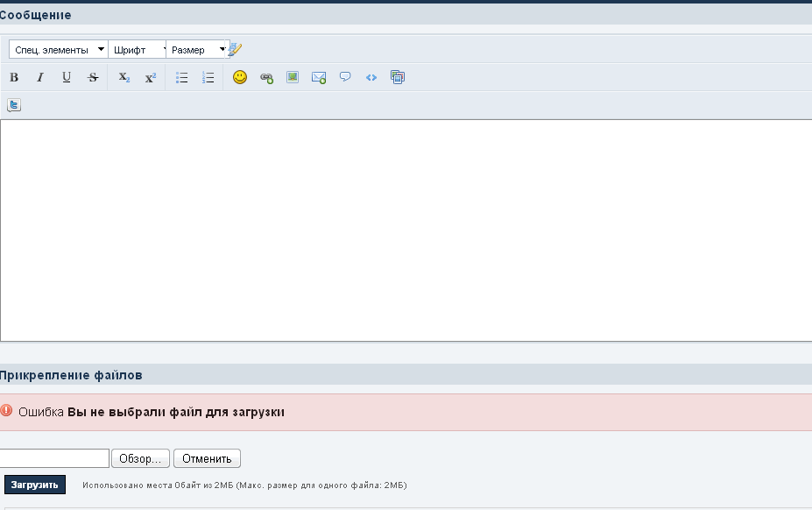Image resolution: width=812 pixels, height=510 pixels.
Task: Insert an image with picture icon
Action: coord(293,77)
